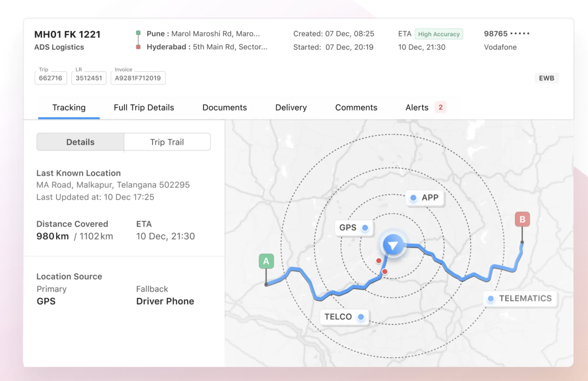Click the red drop pin for Hyderabad
The width and height of the screenshot is (588, 381).
[x=139, y=47]
